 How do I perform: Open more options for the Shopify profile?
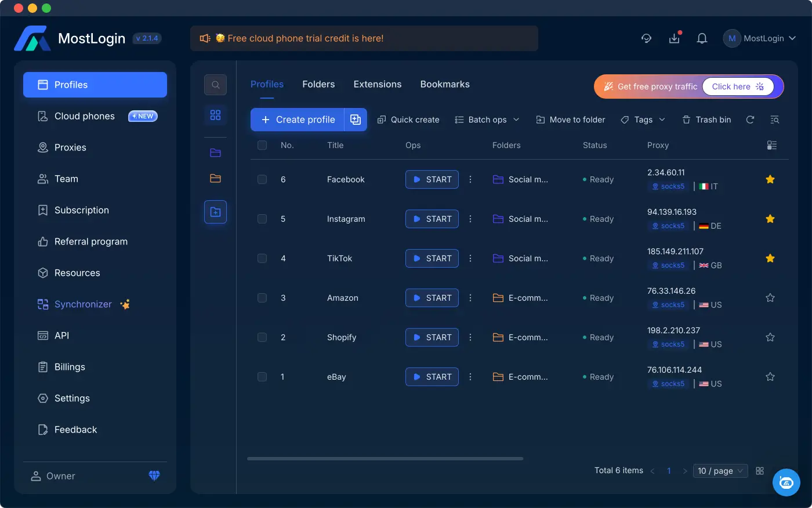click(x=470, y=337)
